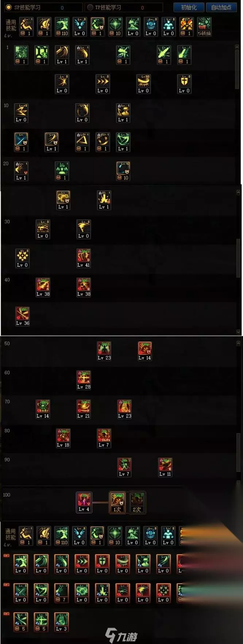Image resolution: width=243 pixels, height=644 pixels.
Task: Select the Lv 41 skill icon
Action: (x=84, y=258)
